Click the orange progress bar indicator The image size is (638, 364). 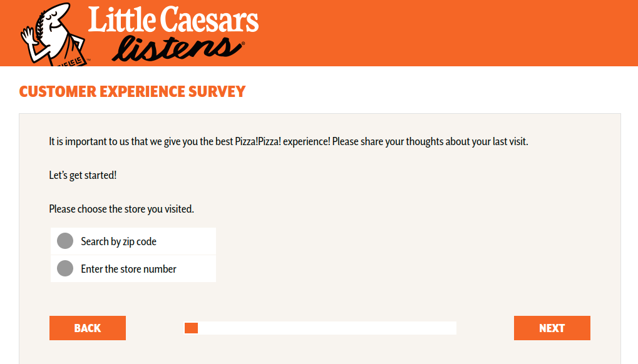[x=191, y=328]
